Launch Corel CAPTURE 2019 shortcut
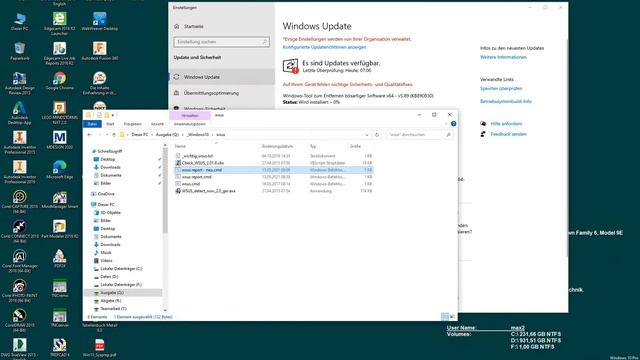640x360 pixels. [x=20, y=202]
